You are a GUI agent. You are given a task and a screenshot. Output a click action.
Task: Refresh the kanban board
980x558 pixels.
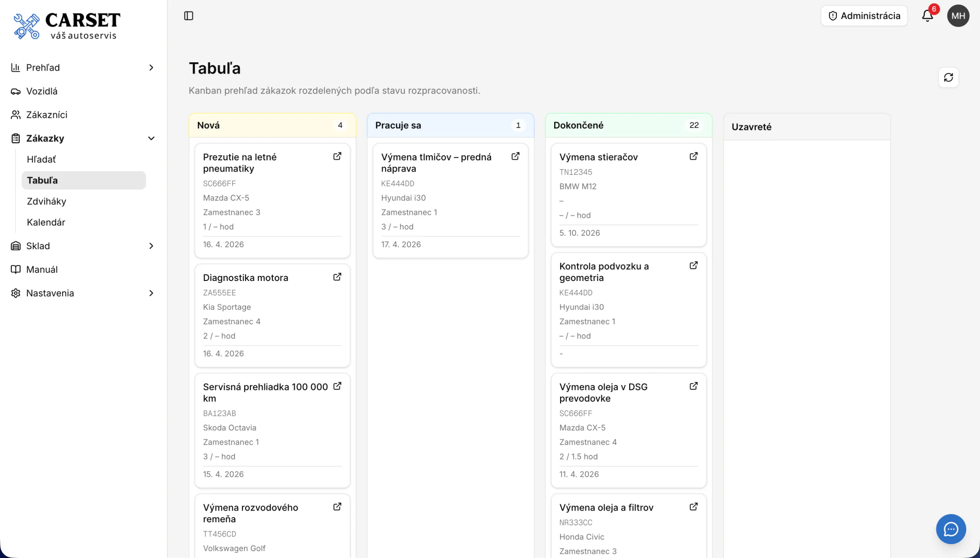point(949,77)
